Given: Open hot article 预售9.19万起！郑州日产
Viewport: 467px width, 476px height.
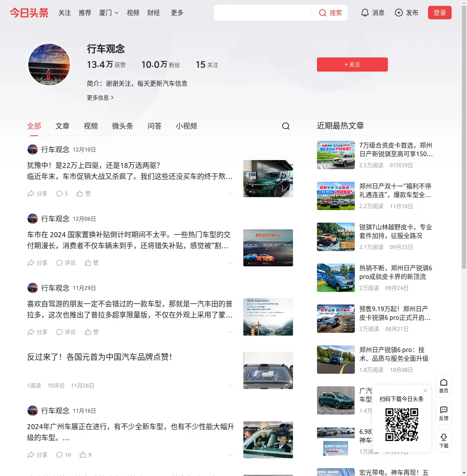Looking at the screenshot, I should click(x=396, y=313).
